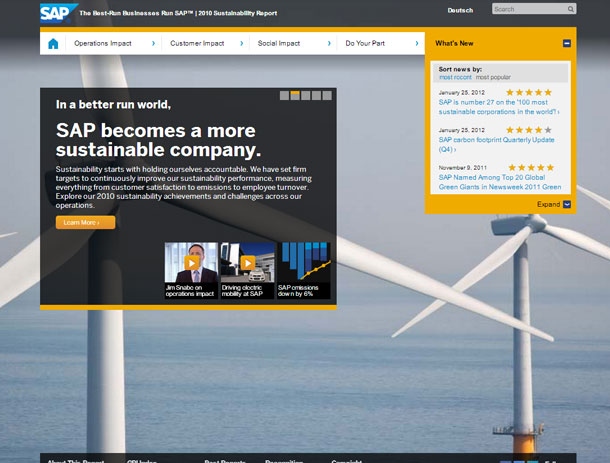The width and height of the screenshot is (610, 463).
Task: Rate the carbon footprint article stars
Action: 529,130
